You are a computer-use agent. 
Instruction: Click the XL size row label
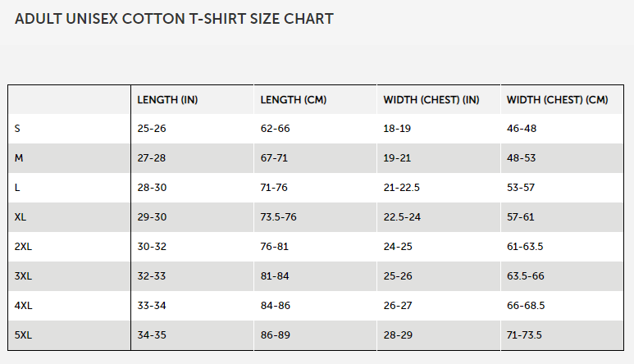click(x=21, y=217)
